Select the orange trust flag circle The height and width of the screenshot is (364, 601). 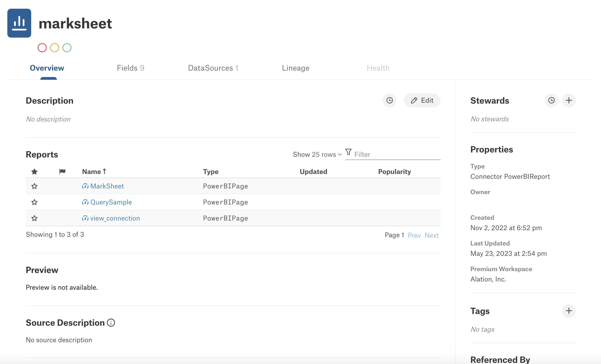pos(54,48)
